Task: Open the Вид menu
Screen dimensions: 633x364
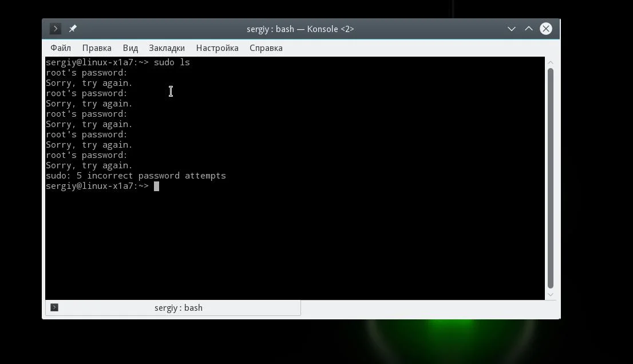Action: coord(130,48)
